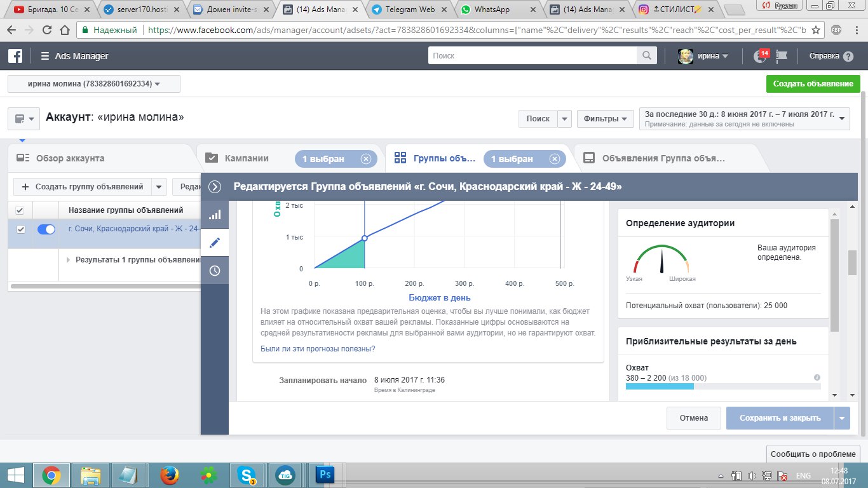868x488 pixels.
Task: Click the Facebook logo icon
Action: pos(15,56)
